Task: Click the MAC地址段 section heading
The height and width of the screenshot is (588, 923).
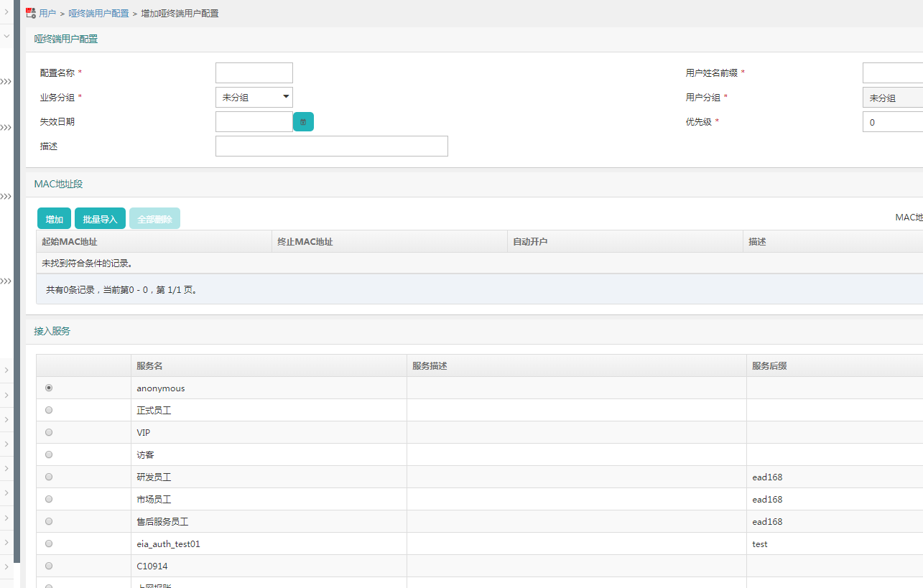Action: pos(59,184)
